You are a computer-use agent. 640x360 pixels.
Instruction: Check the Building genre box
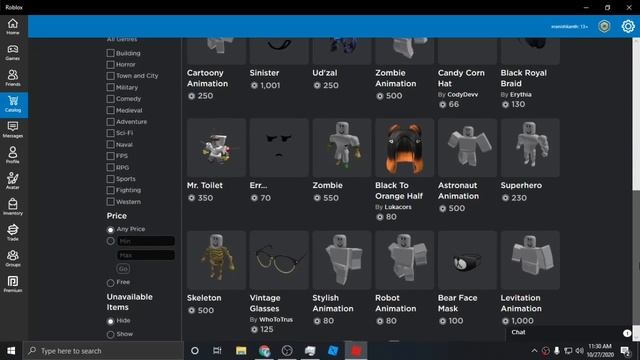click(x=110, y=53)
